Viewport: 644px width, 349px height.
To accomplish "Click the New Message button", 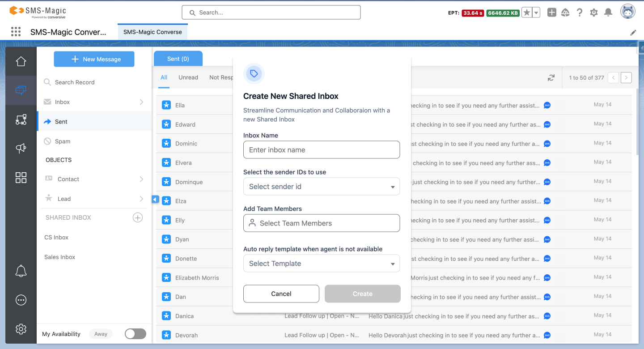I will 94,59.
